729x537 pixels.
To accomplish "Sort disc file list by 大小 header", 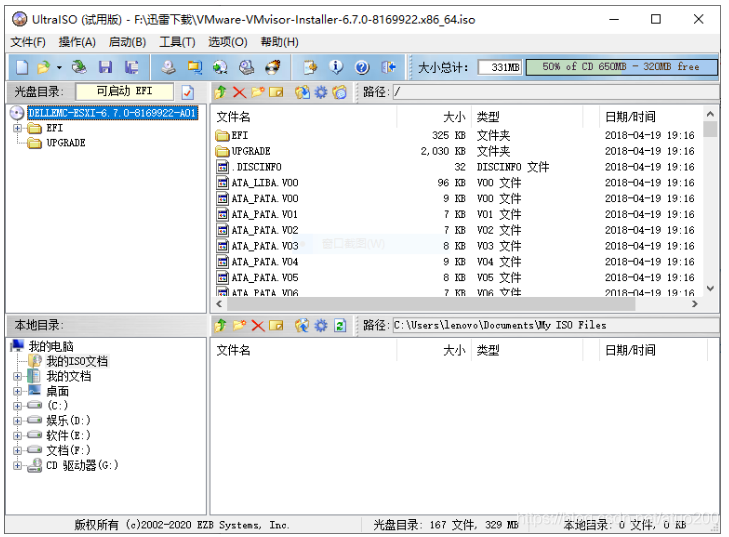I will click(434, 117).
